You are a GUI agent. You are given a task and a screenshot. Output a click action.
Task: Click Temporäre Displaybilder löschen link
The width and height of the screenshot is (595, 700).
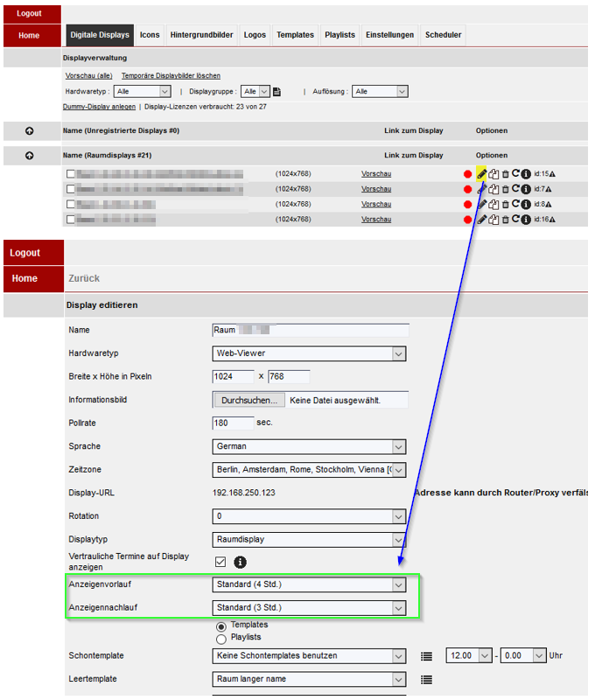pyautogui.click(x=171, y=76)
